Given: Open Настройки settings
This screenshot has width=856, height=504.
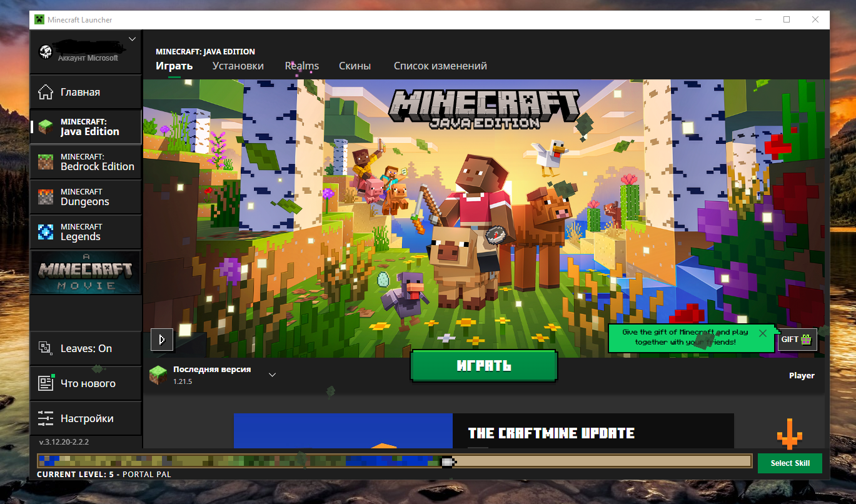Looking at the screenshot, I should pyautogui.click(x=86, y=418).
